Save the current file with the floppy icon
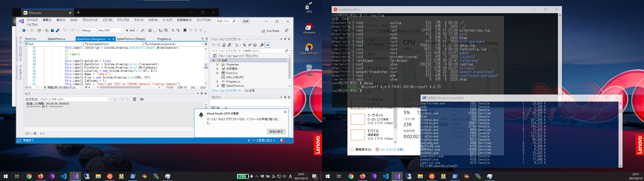Viewport: 644px width, 181px height. [x=52, y=30]
